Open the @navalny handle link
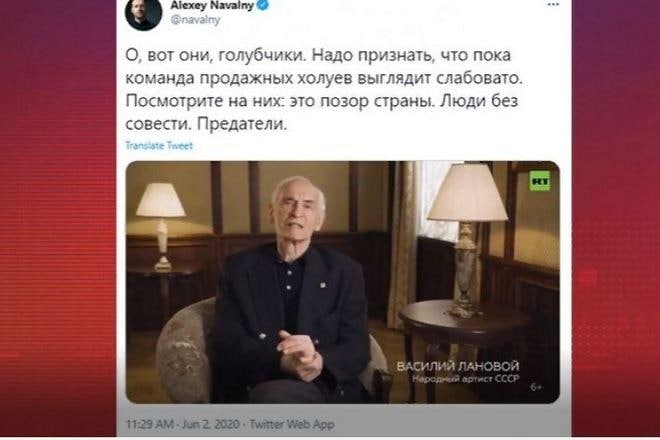Viewport: 660px width, 440px height. pyautogui.click(x=195, y=19)
